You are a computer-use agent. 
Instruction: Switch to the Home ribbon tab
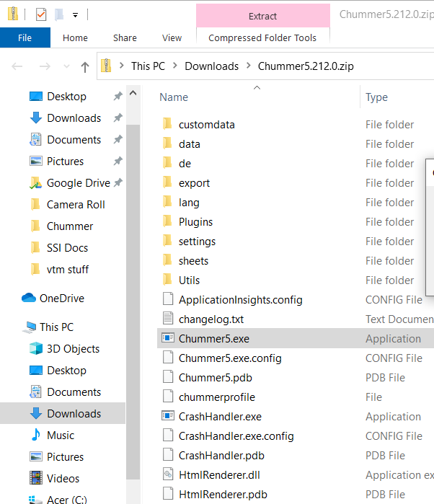[75, 37]
